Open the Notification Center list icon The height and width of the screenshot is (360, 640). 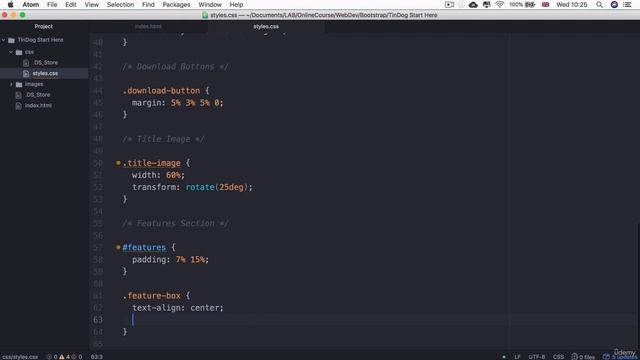point(628,4)
